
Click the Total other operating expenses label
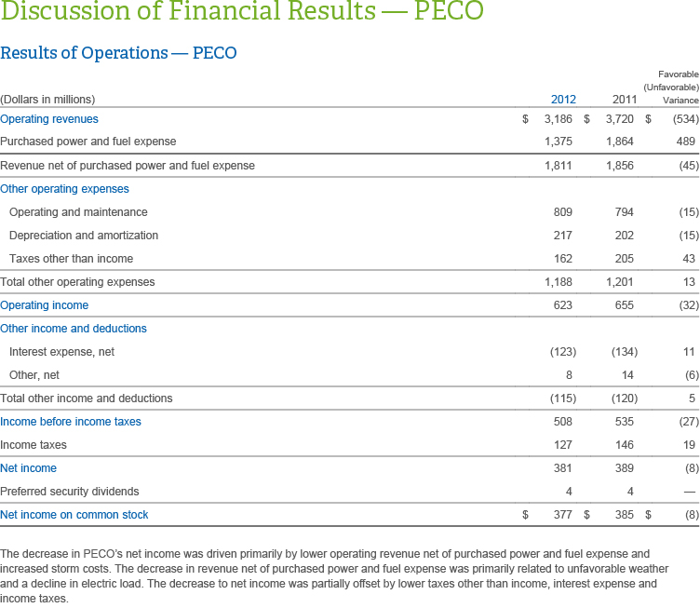(x=77, y=282)
